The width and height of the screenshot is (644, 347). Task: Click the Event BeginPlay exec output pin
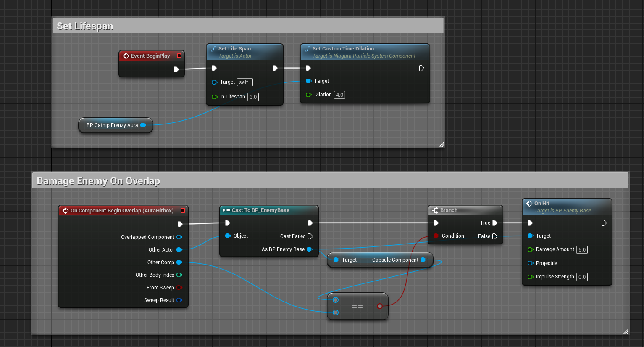tap(176, 69)
